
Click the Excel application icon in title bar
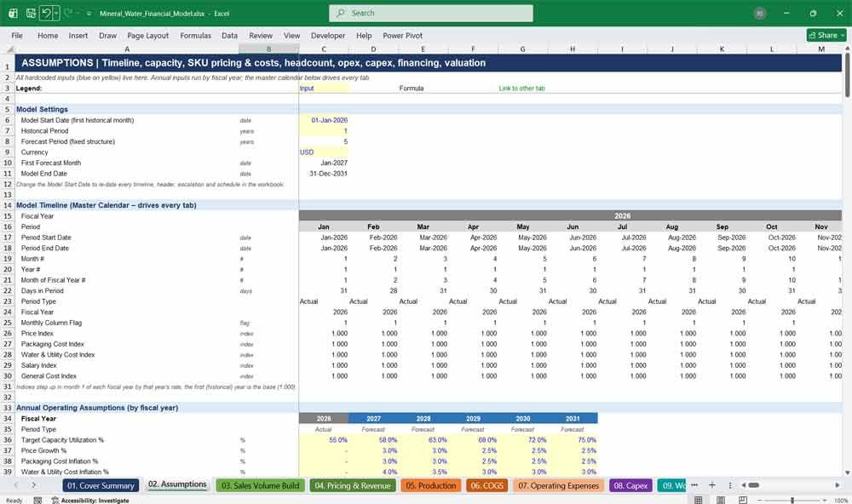[13, 13]
